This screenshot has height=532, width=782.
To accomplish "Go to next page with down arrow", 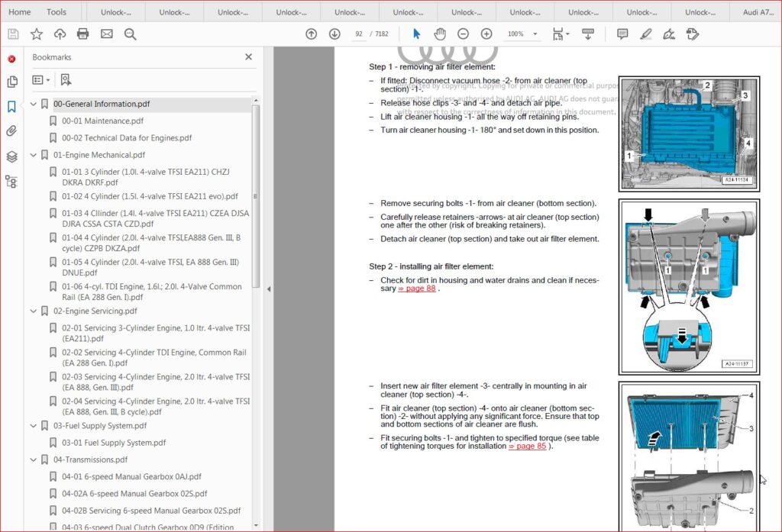I will coord(334,34).
